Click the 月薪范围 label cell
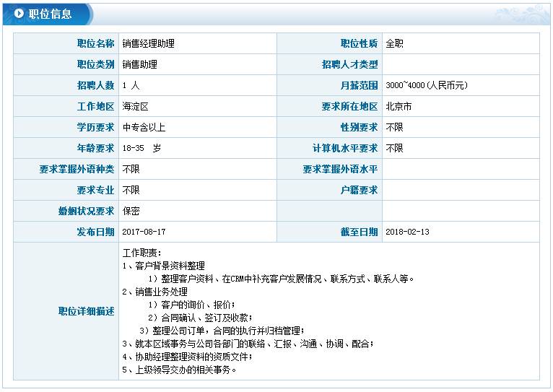553x392 pixels. [x=359, y=85]
